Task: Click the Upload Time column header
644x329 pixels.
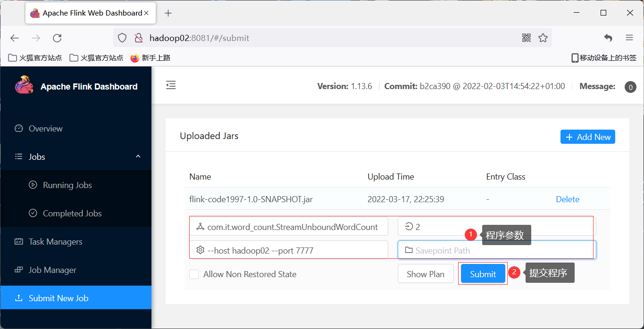Action: pos(391,177)
